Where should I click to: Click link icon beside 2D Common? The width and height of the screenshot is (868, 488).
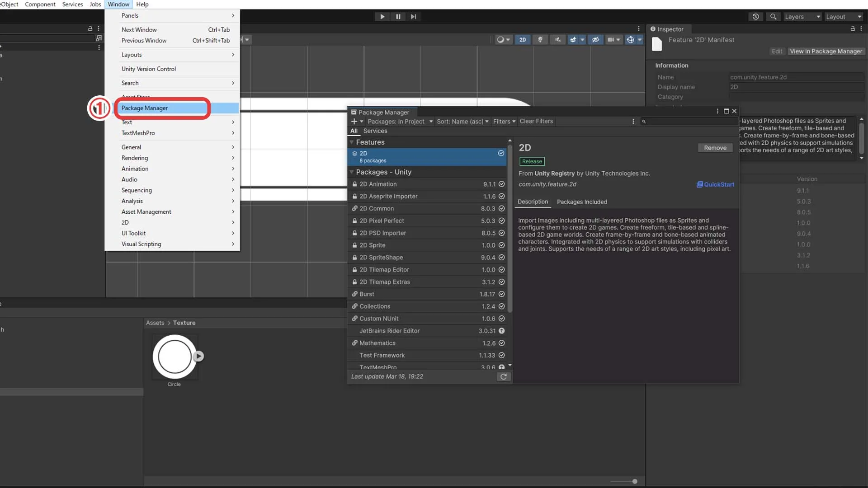[355, 208]
